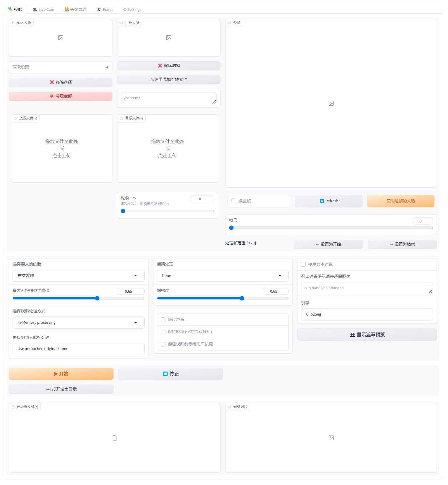
Task: Click the image icon in 最终图片 panel
Action: click(x=331, y=438)
